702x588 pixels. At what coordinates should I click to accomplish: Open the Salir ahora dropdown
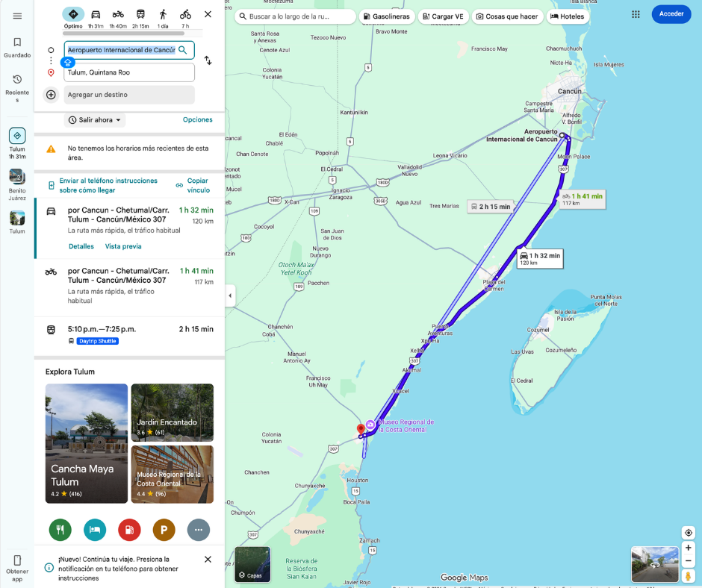click(x=94, y=120)
